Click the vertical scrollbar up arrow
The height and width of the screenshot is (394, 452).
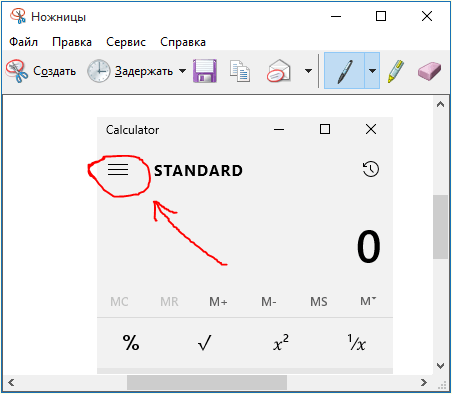point(440,104)
